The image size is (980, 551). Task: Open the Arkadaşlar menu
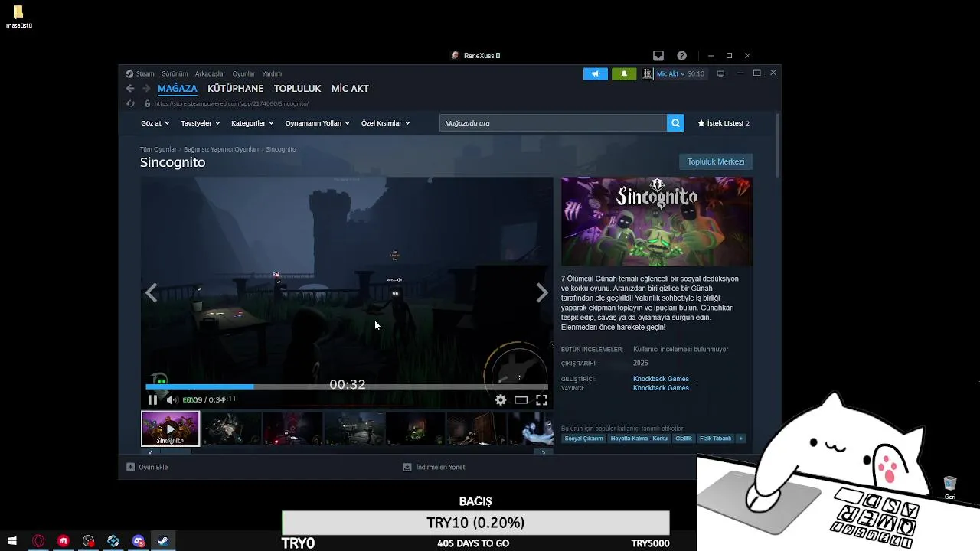[210, 73]
